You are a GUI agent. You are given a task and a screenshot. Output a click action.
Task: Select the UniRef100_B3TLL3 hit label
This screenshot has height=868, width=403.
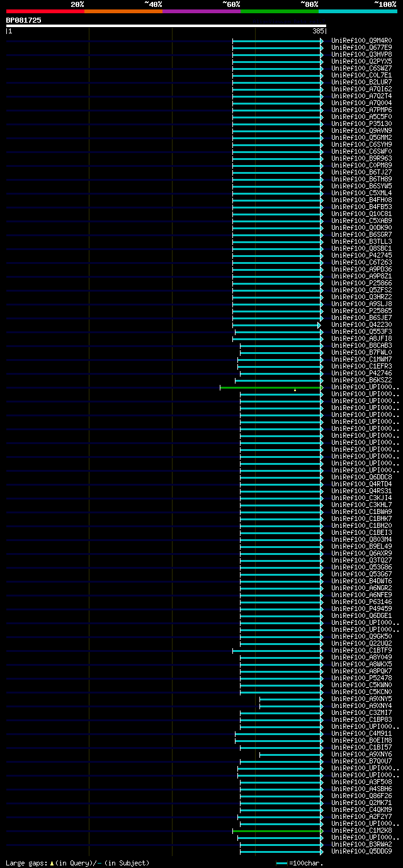point(361,241)
